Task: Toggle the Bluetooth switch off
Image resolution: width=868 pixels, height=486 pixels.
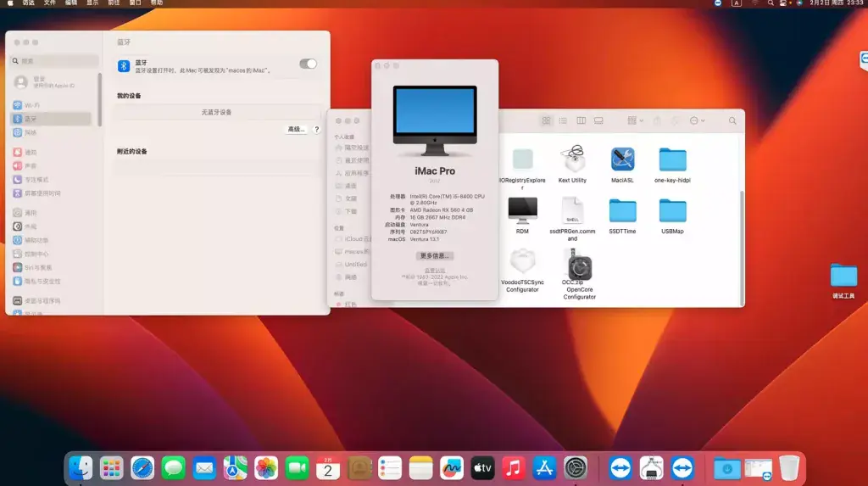Action: 308,64
